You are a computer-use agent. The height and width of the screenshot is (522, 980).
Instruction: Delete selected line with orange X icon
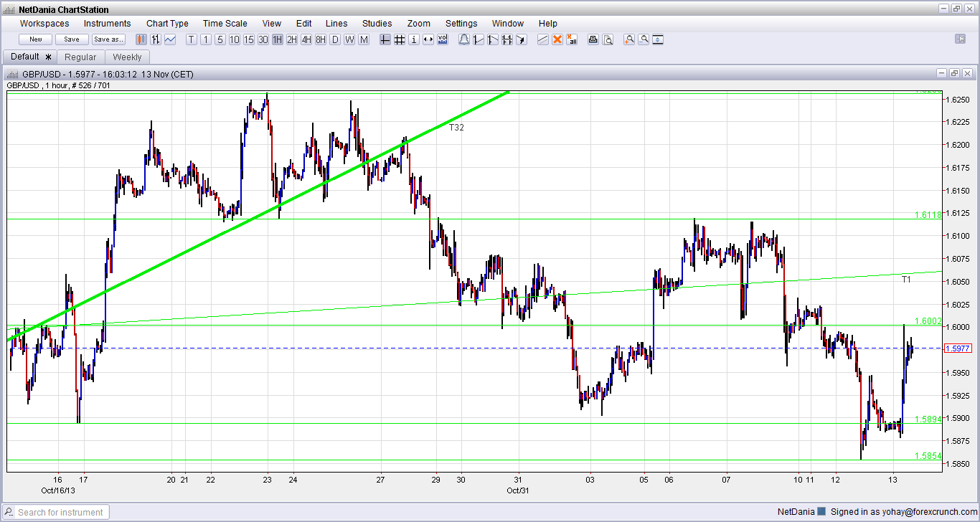click(x=557, y=39)
